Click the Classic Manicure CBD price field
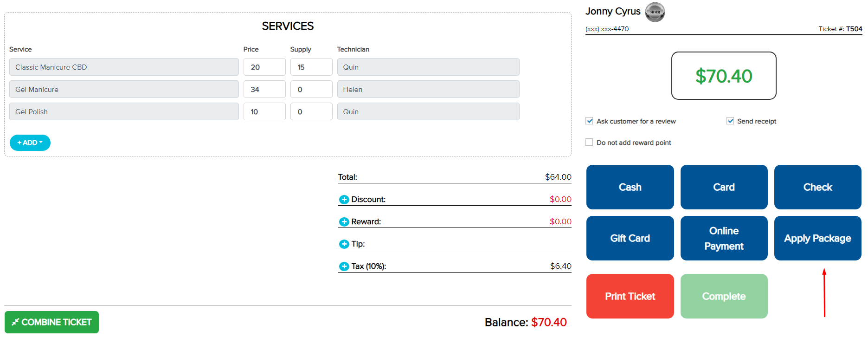Viewport: 868px width, 351px height. tap(264, 67)
